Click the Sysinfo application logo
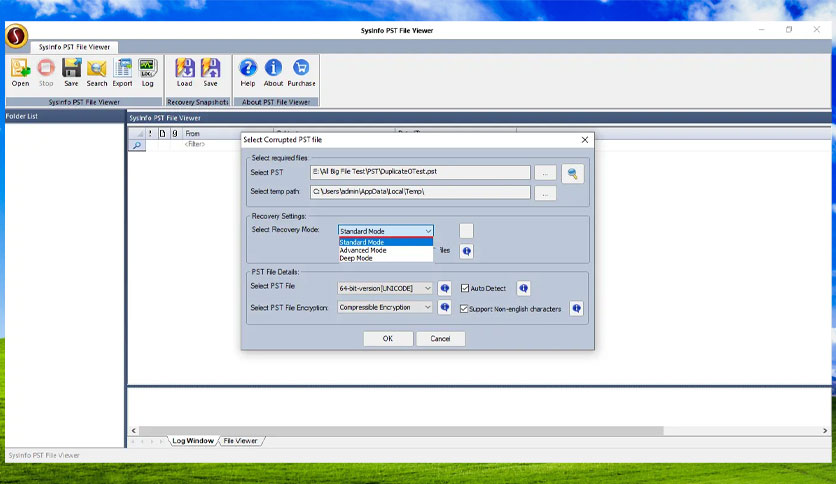Viewport: 836px width, 484px height. coord(17,36)
